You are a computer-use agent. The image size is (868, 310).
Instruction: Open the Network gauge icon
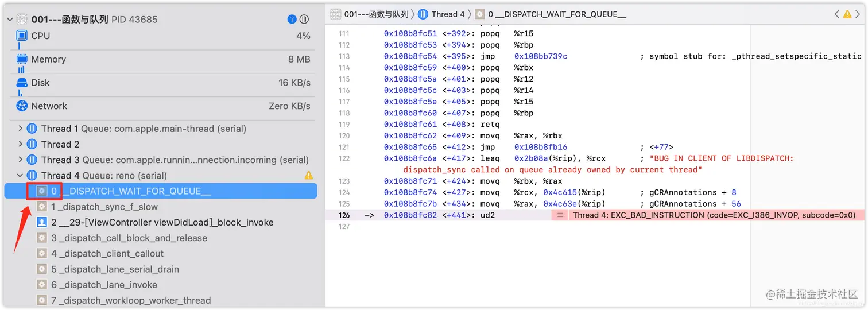tap(22, 106)
